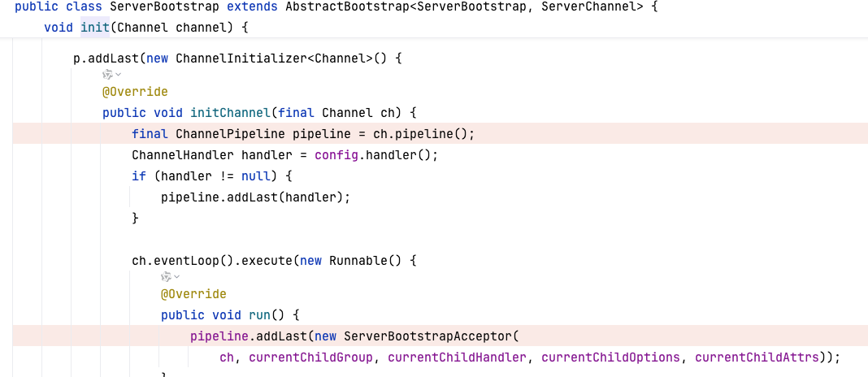Click the @Override annotation above run()
The height and width of the screenshot is (377, 868).
click(x=193, y=294)
